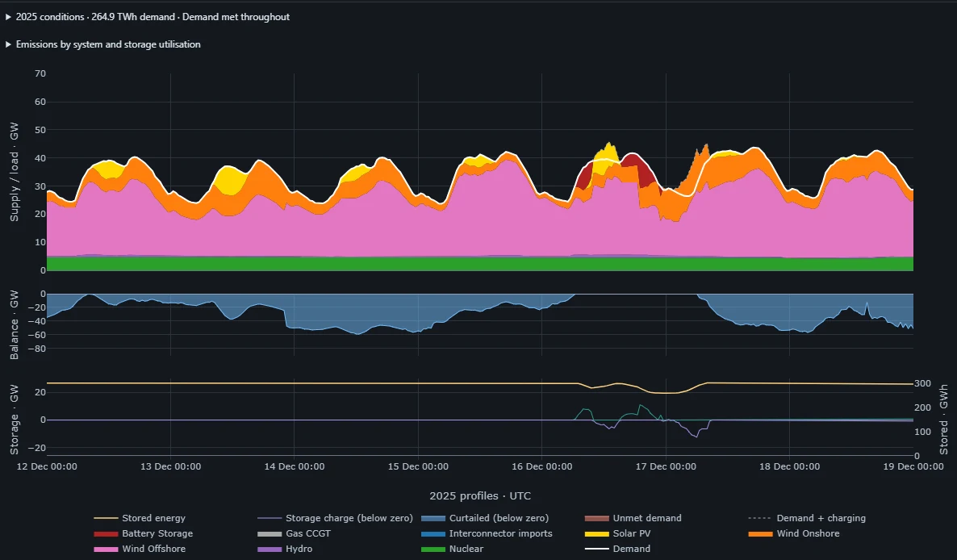Hide the Demand line via legend
957x560 pixels.
point(617,549)
